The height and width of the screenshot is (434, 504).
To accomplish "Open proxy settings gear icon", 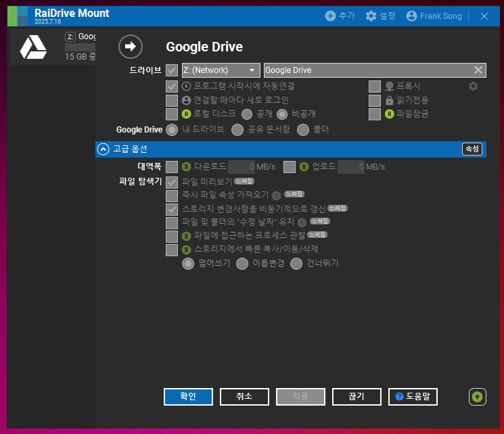I will pos(473,86).
